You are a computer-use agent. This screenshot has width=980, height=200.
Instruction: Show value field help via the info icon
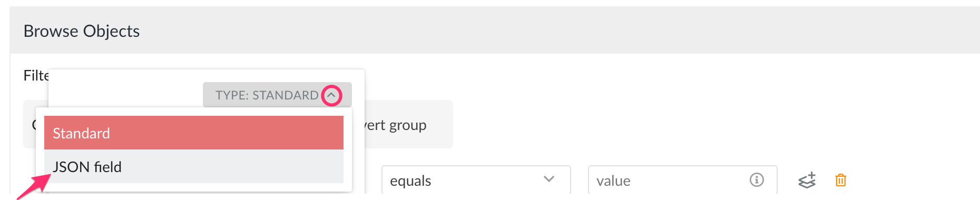tap(757, 180)
